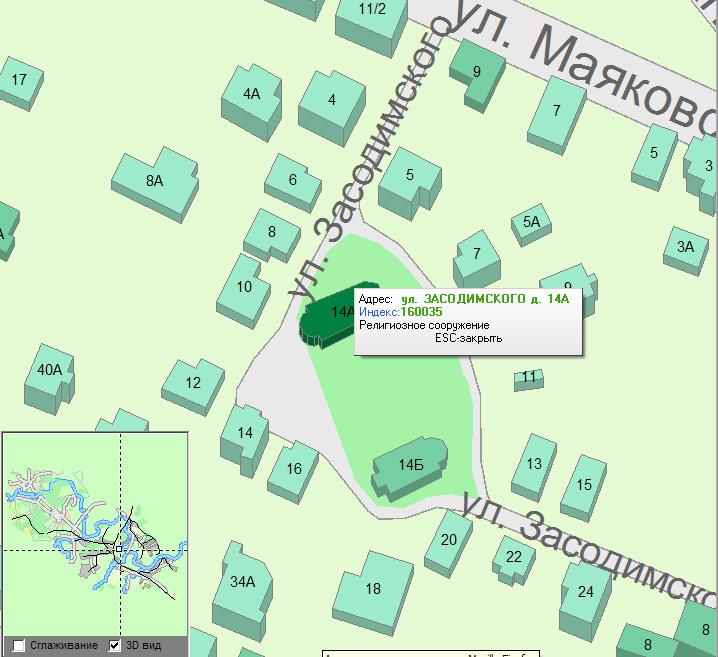Click ESC-закрыть text in the tooltip
The height and width of the screenshot is (657, 718).
[468, 338]
